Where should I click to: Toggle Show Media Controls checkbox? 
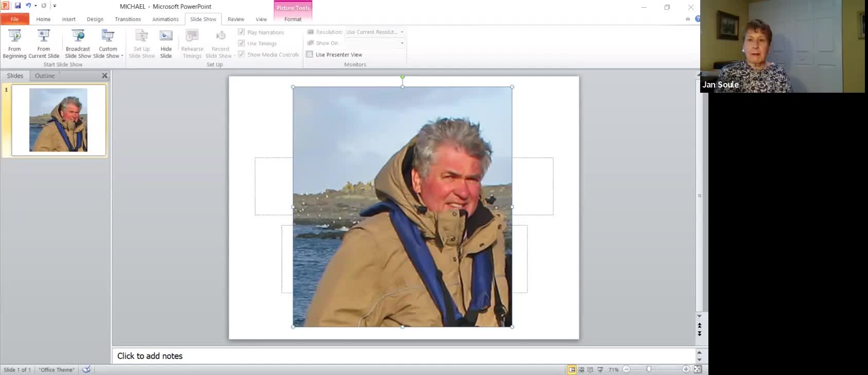point(241,54)
